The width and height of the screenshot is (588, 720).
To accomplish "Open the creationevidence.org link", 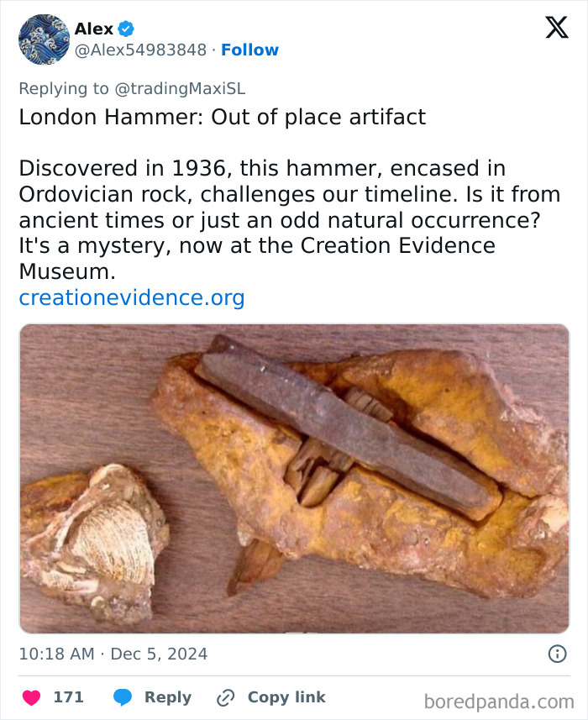I will [x=131, y=297].
